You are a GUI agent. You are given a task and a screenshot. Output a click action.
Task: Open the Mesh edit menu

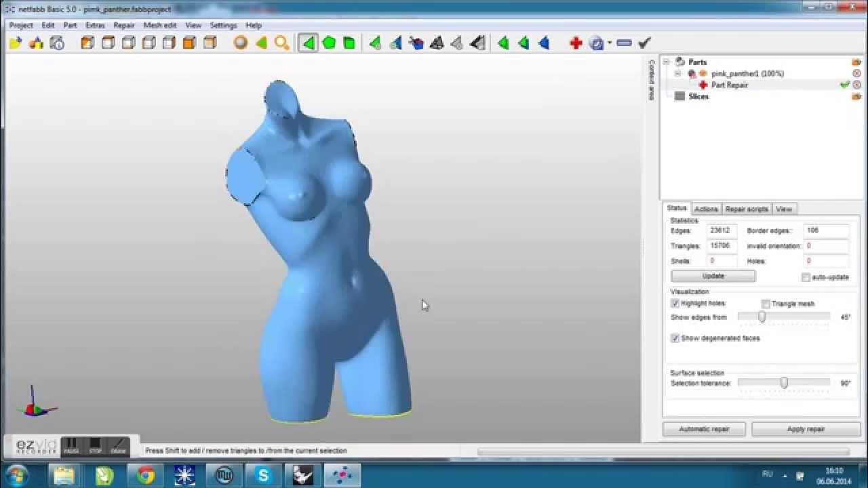click(160, 25)
